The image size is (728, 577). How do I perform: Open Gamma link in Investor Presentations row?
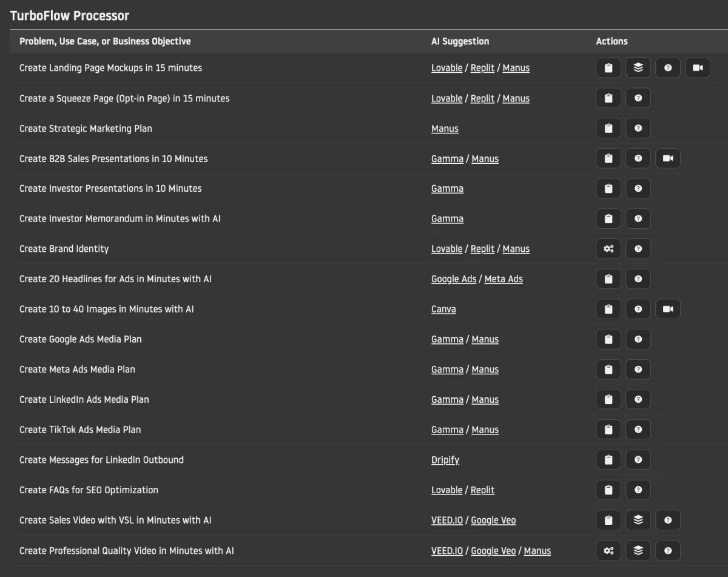(x=447, y=189)
